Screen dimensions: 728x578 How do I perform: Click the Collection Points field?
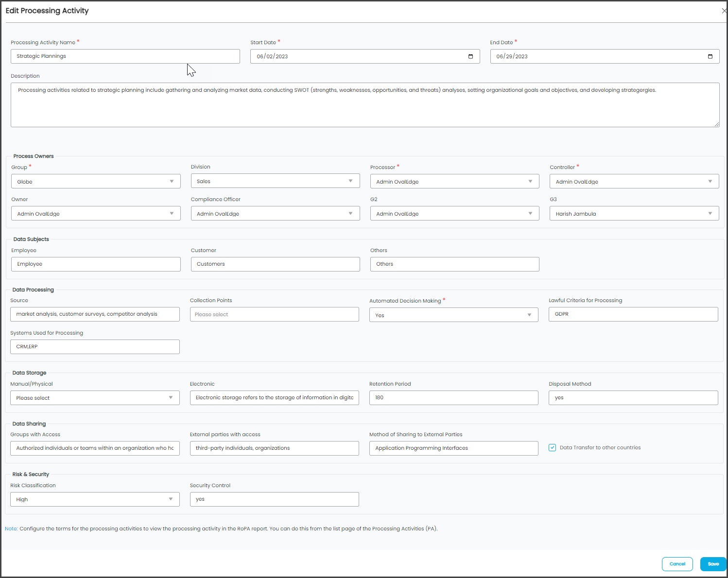click(x=274, y=314)
